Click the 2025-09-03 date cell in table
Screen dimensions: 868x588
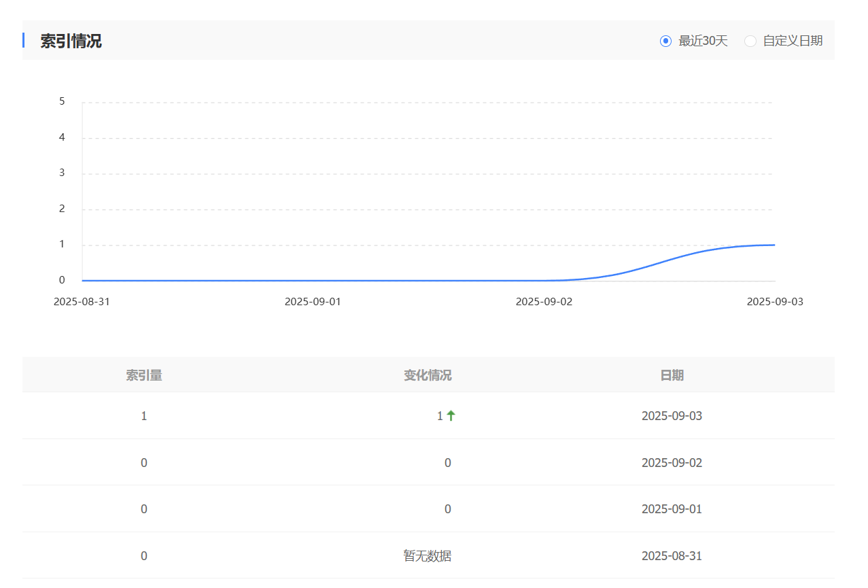(672, 416)
